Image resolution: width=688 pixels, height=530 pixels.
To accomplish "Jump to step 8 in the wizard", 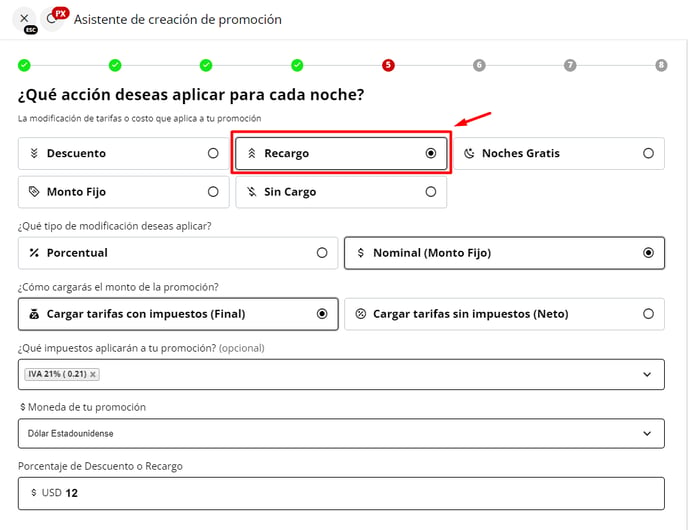I will (661, 65).
